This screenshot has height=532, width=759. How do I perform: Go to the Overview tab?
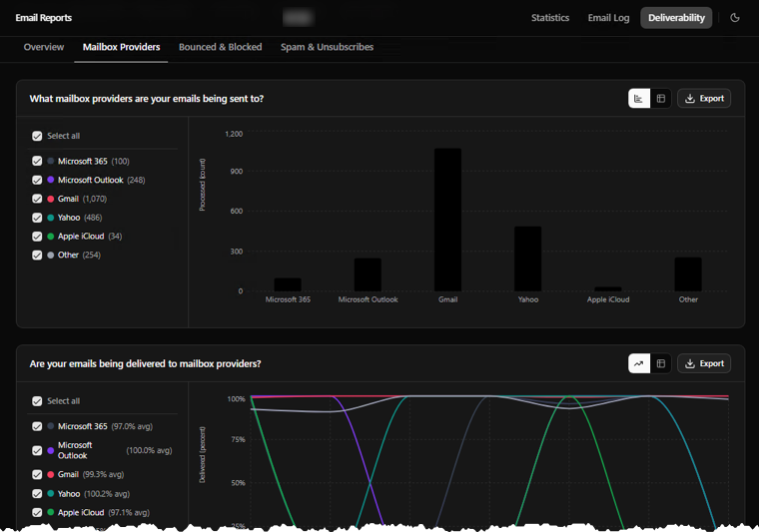pyautogui.click(x=44, y=47)
